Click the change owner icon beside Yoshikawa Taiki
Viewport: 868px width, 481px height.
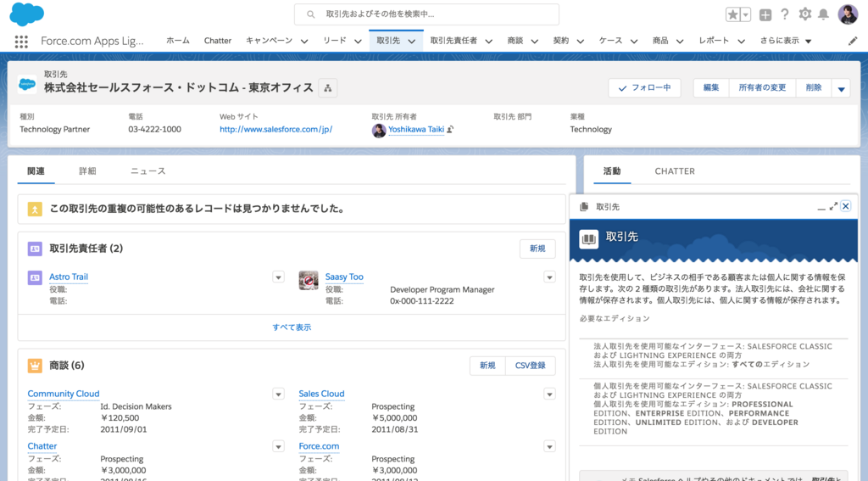pyautogui.click(x=451, y=129)
